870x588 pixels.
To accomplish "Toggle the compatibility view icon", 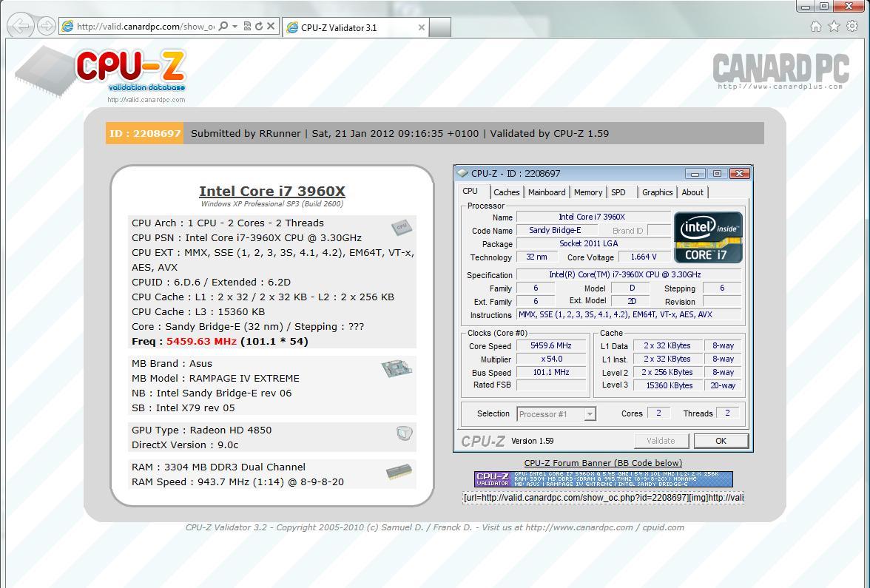I will (x=247, y=26).
